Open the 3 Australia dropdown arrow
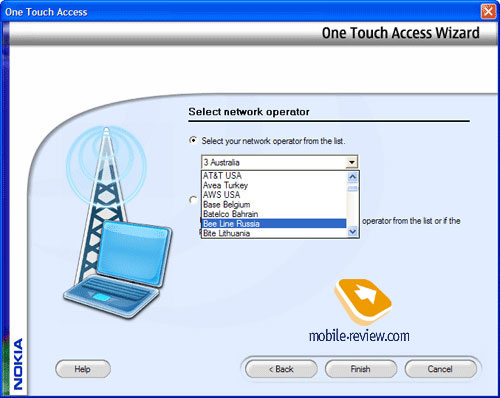This screenshot has width=500, height=398. (352, 163)
